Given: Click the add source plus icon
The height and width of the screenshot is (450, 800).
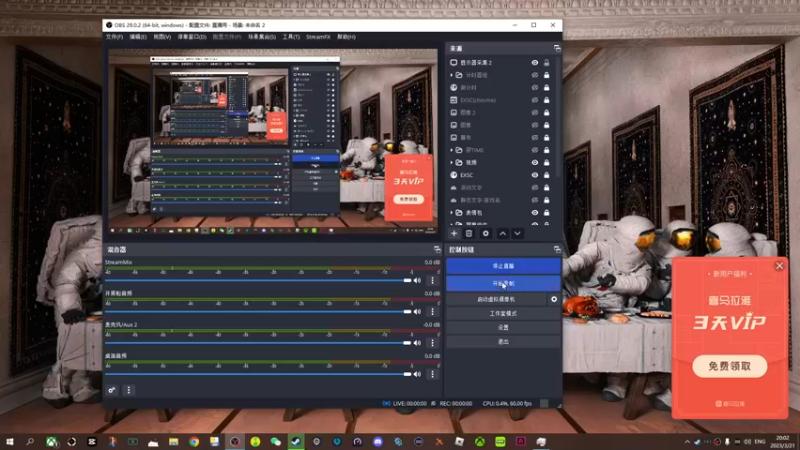Looking at the screenshot, I should pos(454,234).
